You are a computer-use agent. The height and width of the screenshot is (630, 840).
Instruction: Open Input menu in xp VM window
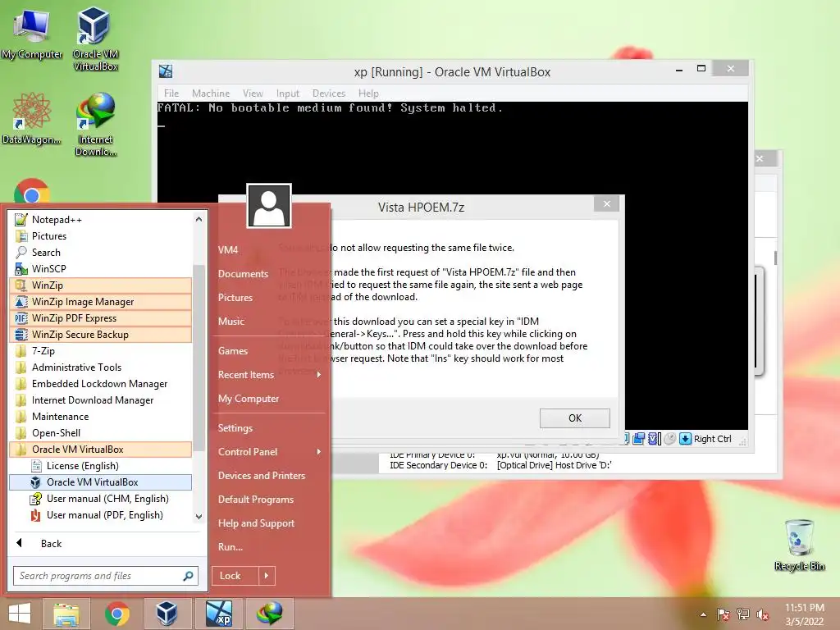pyautogui.click(x=288, y=94)
